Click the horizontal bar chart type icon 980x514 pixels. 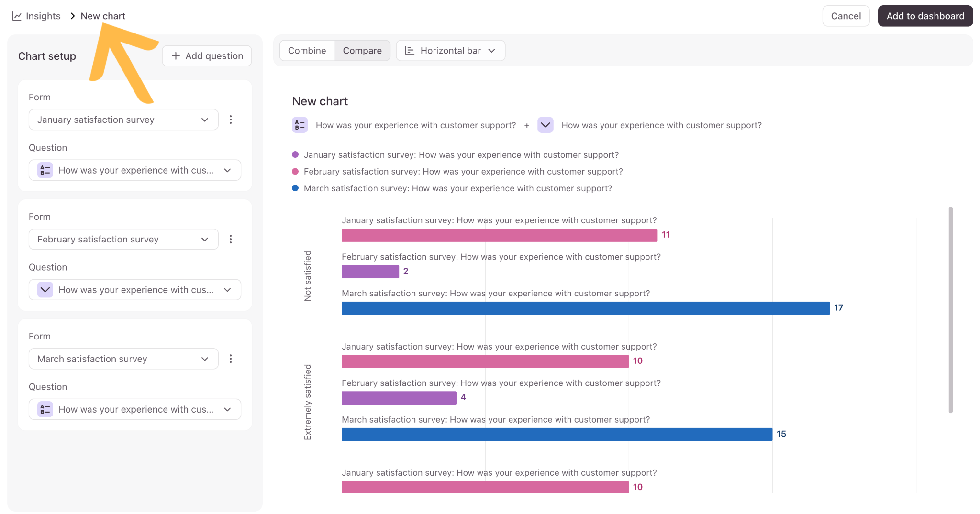click(410, 51)
